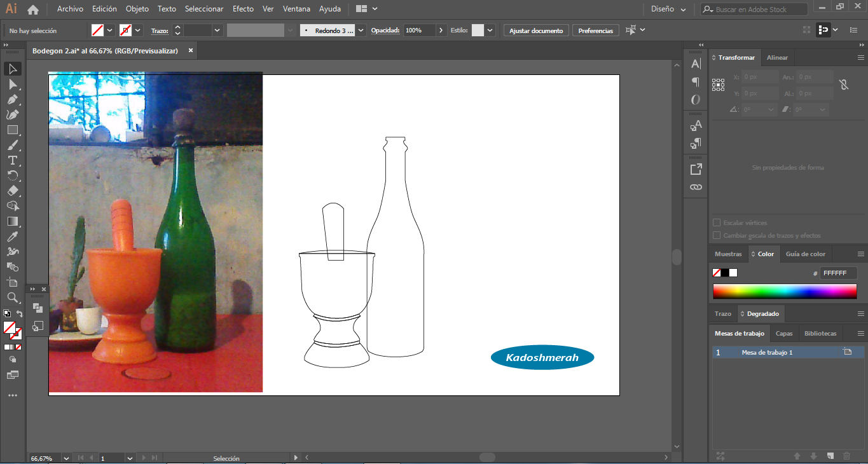Pick a color from the spectrum bar
868x464 pixels.
click(785, 292)
